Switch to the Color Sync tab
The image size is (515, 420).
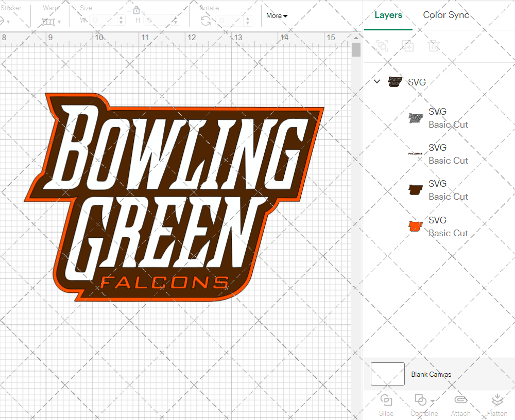(446, 15)
